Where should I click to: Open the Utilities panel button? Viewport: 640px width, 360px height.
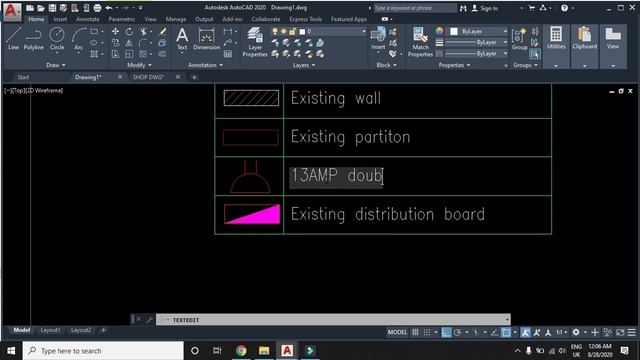point(556,46)
